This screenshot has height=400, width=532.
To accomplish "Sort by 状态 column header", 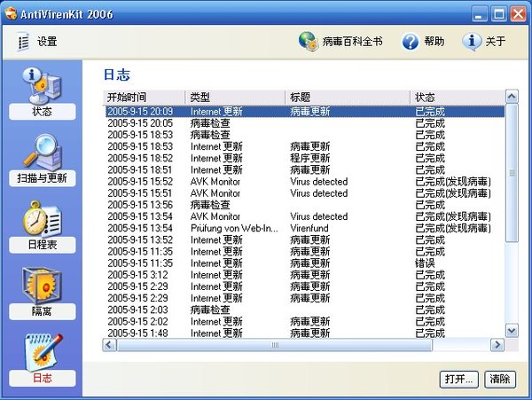I will tap(458, 98).
